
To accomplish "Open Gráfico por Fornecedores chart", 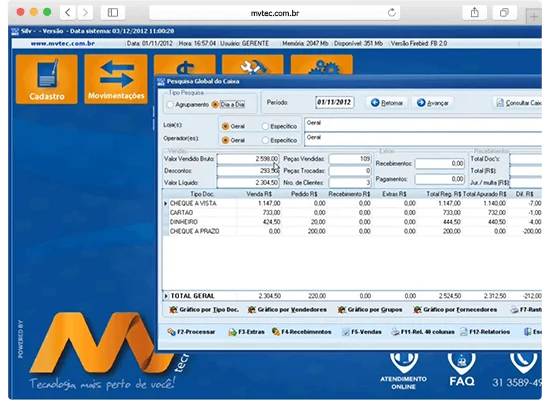I will pyautogui.click(x=455, y=310).
